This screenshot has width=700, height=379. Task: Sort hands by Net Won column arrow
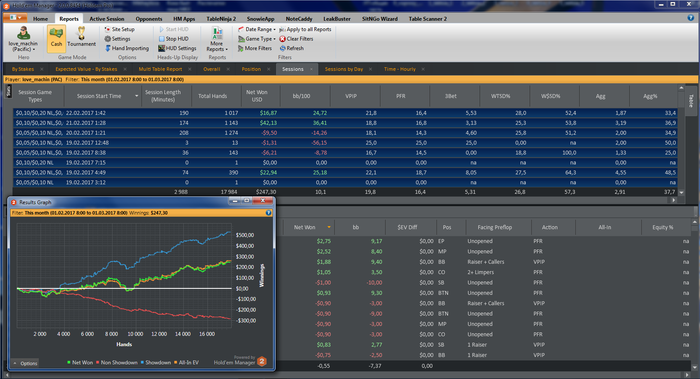point(329,227)
